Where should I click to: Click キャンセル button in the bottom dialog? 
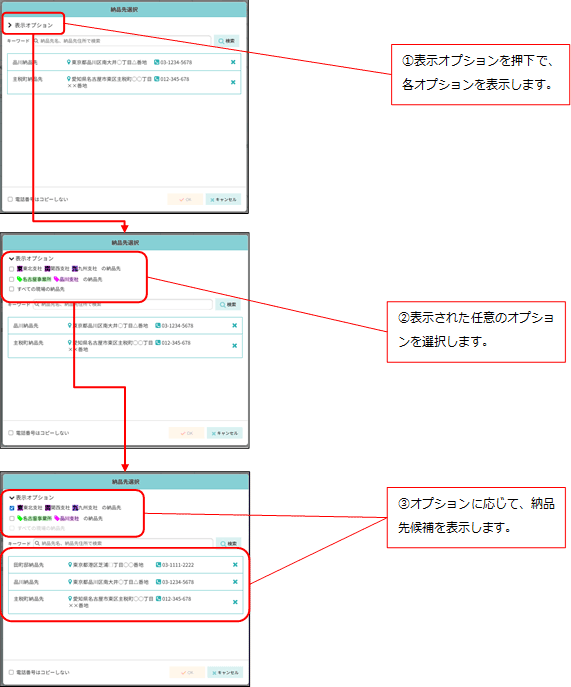(225, 673)
